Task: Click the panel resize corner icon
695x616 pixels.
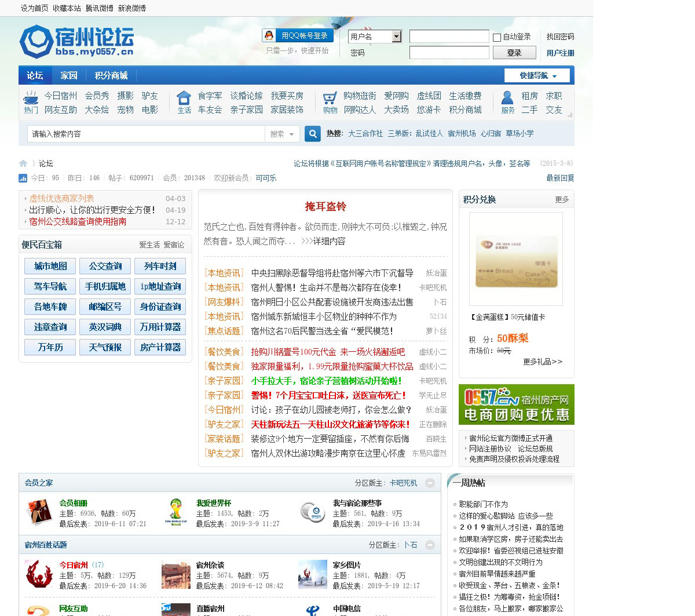Action: click(570, 115)
